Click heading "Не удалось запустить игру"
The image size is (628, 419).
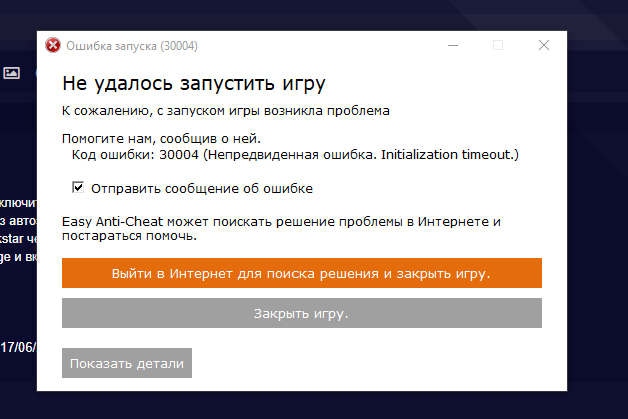pyautogui.click(x=194, y=84)
